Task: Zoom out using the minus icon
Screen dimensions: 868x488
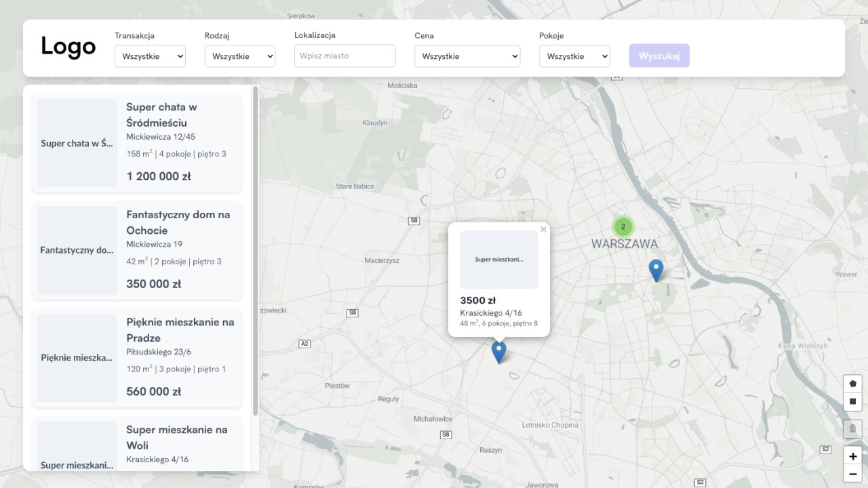Action: coord(852,474)
